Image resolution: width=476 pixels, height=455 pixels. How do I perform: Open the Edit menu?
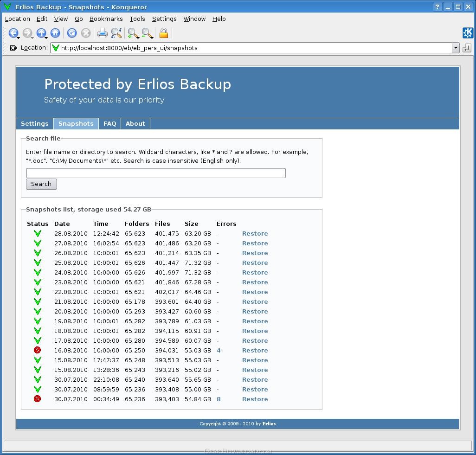pos(42,19)
